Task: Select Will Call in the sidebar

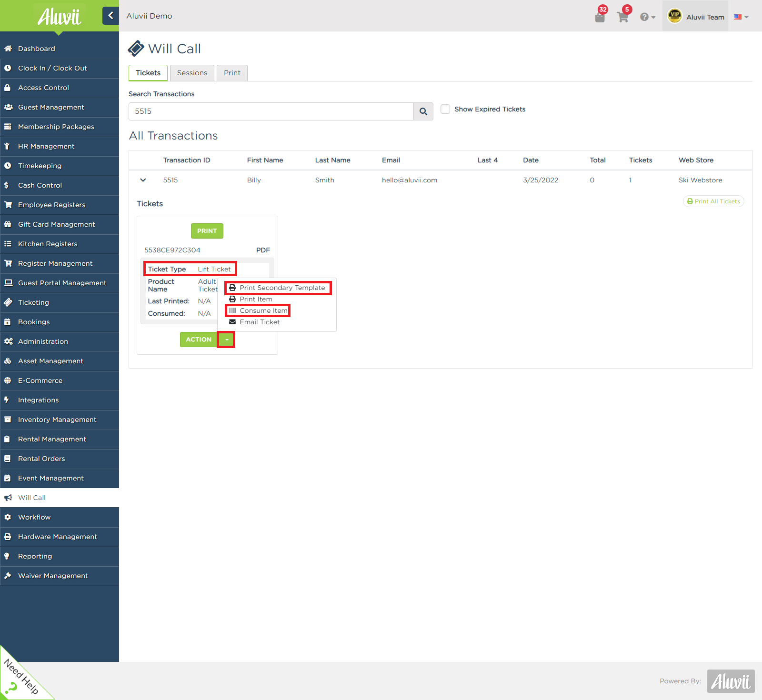Action: tap(60, 498)
